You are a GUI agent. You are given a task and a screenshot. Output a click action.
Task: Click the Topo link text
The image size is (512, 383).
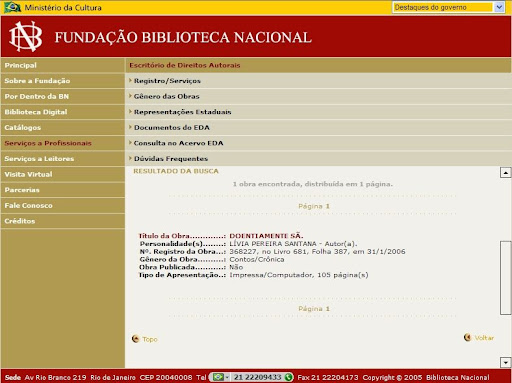150,339
